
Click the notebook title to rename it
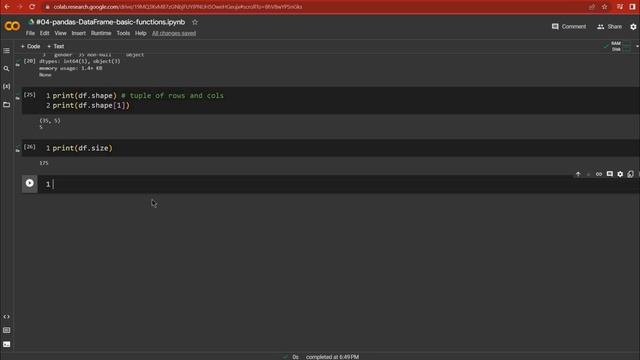pyautogui.click(x=110, y=22)
